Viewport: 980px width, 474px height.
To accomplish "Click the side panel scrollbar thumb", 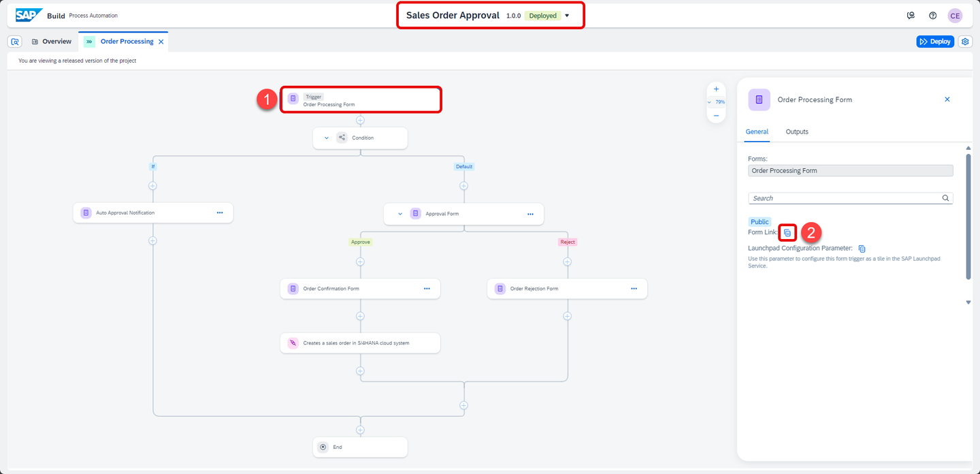I will (x=968, y=216).
